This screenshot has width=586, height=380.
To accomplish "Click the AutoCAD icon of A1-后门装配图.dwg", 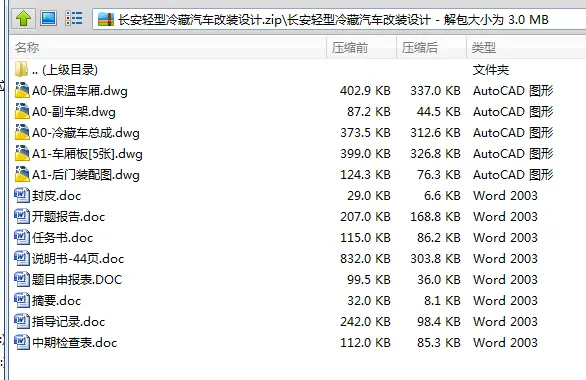I will pyautogui.click(x=22, y=174).
